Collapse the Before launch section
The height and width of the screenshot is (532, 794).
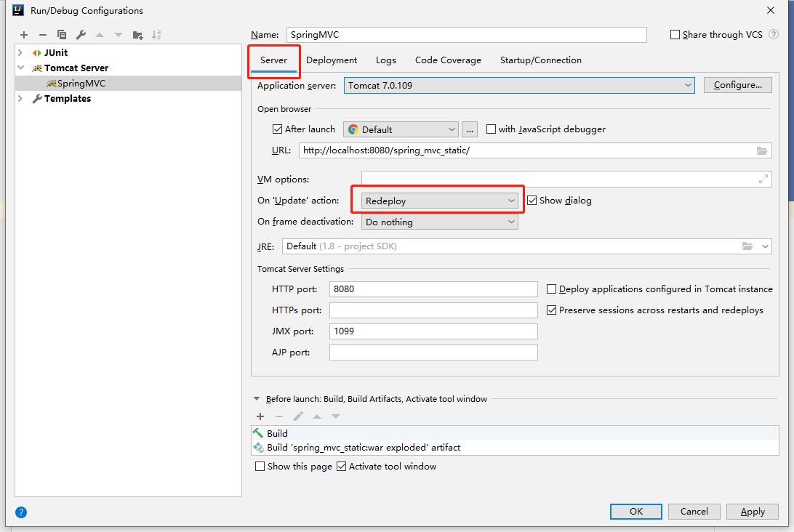(256, 399)
